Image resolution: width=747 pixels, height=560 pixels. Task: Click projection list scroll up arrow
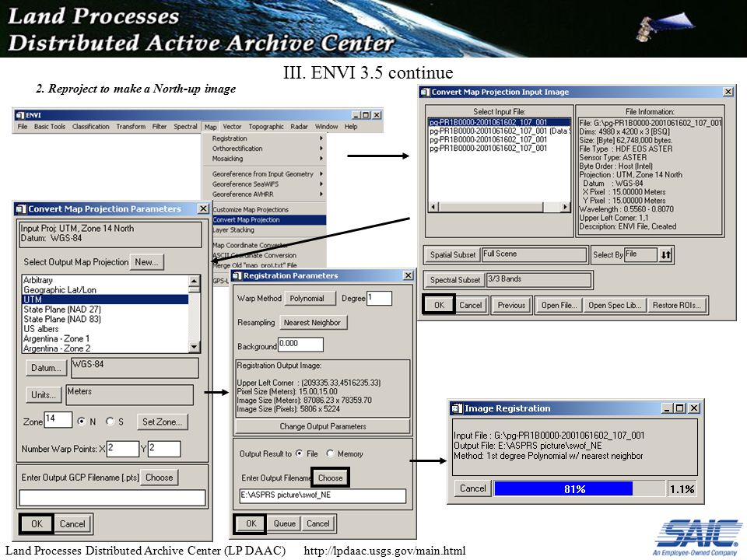[195, 280]
